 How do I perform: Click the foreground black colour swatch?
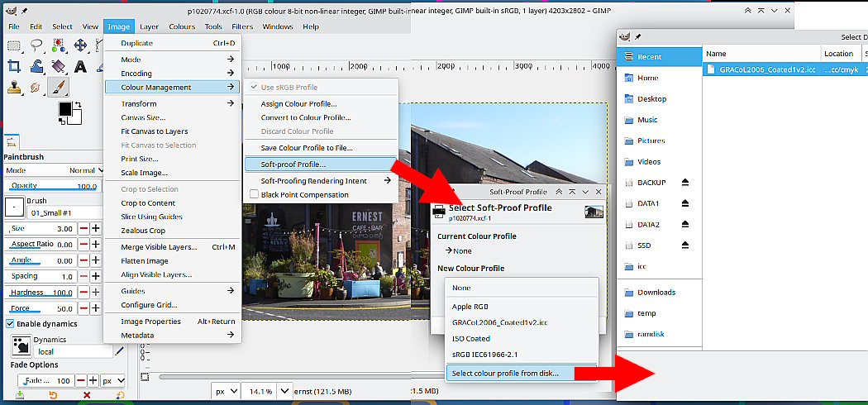click(64, 109)
